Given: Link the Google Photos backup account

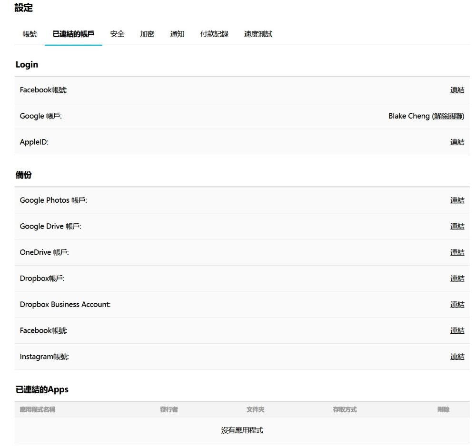Looking at the screenshot, I should [457, 200].
